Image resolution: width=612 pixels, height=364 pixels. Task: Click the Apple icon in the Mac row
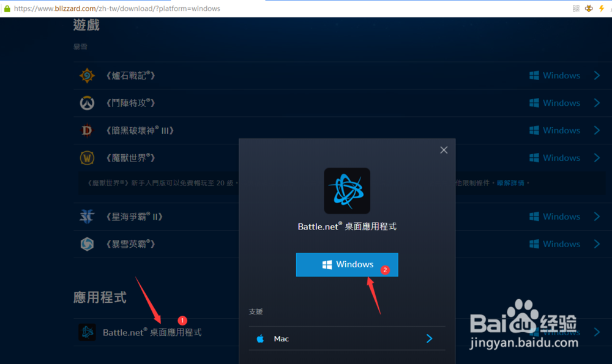coord(260,339)
